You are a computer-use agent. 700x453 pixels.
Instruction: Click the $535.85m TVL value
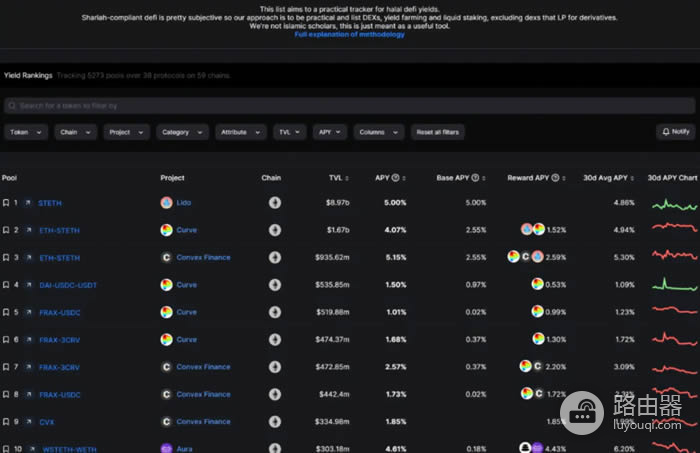[x=332, y=285]
